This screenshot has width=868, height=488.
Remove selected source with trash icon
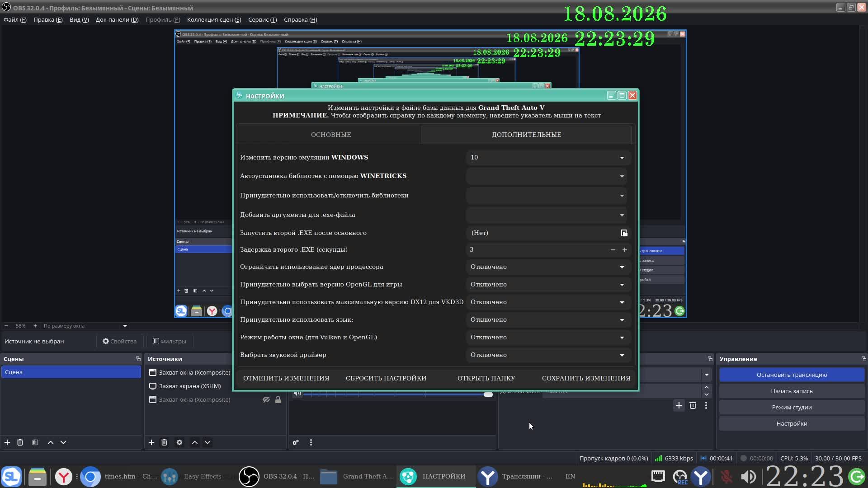[x=165, y=442]
